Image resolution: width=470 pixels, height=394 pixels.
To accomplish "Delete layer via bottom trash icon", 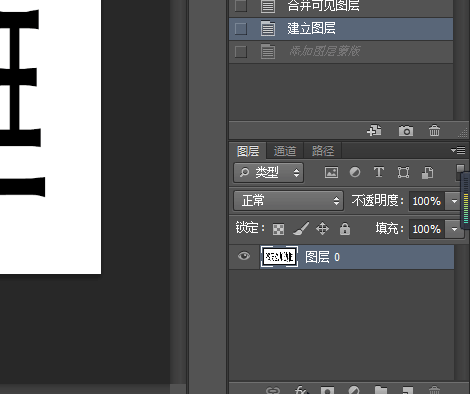I will point(434,390).
